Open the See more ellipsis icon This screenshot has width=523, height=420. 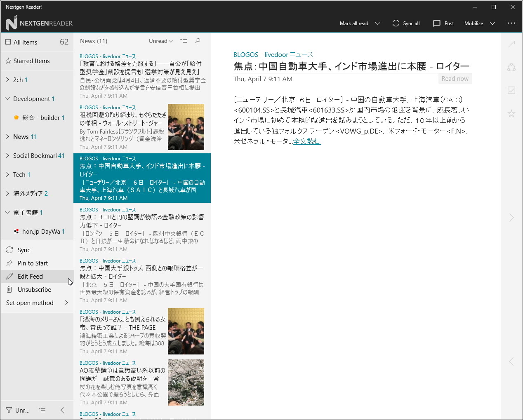511,23
